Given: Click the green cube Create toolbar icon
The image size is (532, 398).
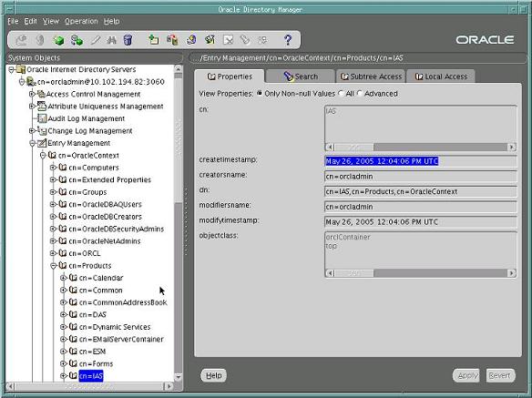Looking at the screenshot, I should pos(58,40).
